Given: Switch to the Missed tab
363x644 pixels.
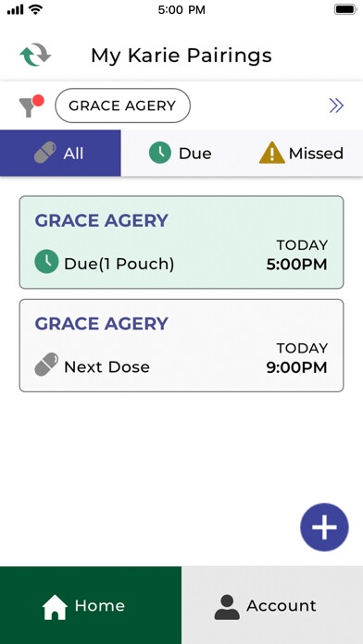Looking at the screenshot, I should [x=301, y=154].
